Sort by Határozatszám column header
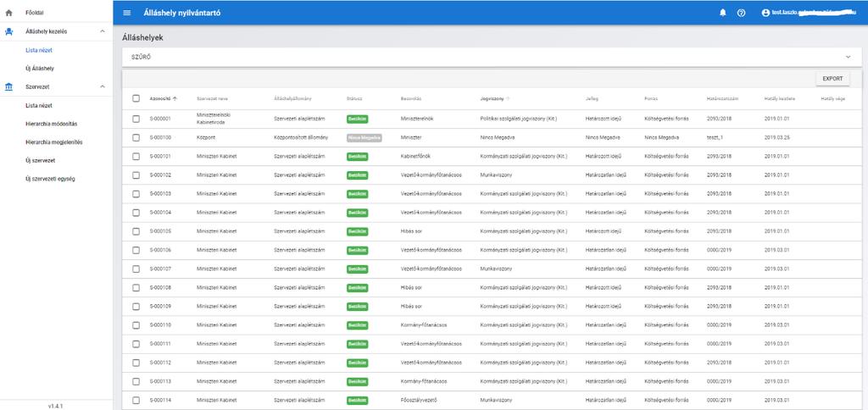This screenshot has height=410, width=868. tap(722, 98)
